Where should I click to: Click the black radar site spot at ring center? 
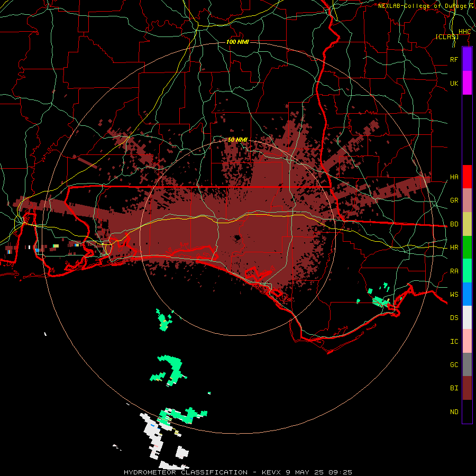(237, 237)
